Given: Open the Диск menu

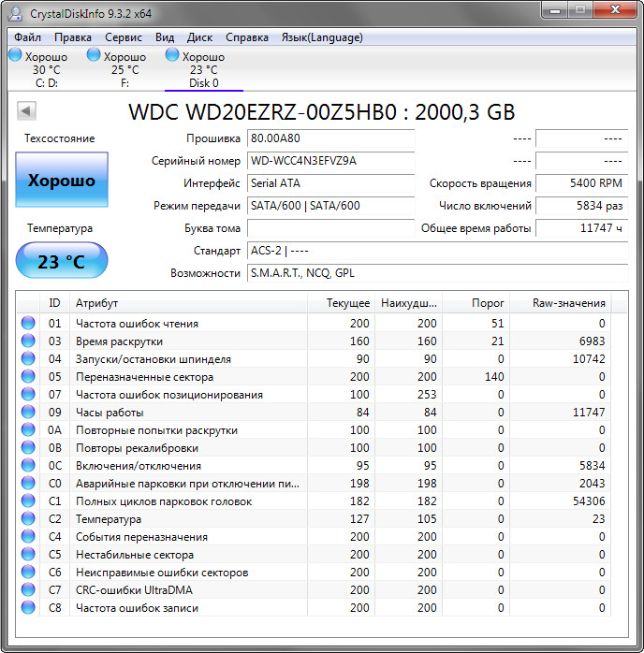Looking at the screenshot, I should coord(199,37).
